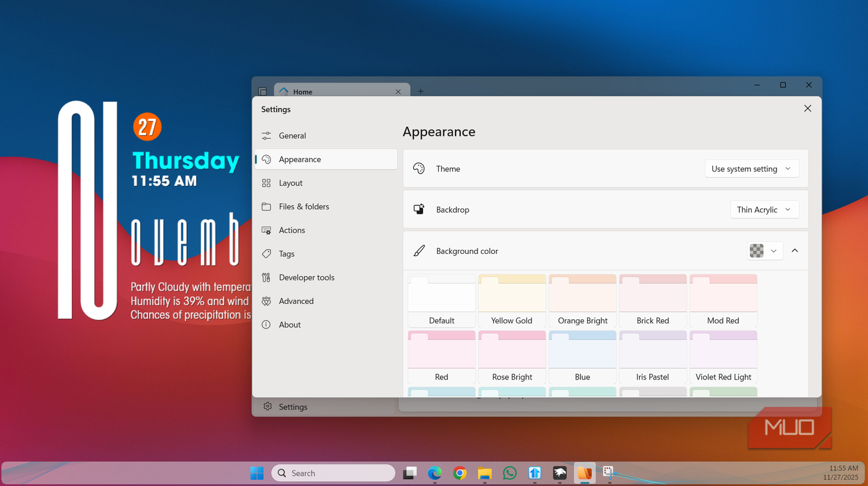Open Backdrop dropdown Thin Acrylic
Screen dimensions: 868x486
coord(764,210)
